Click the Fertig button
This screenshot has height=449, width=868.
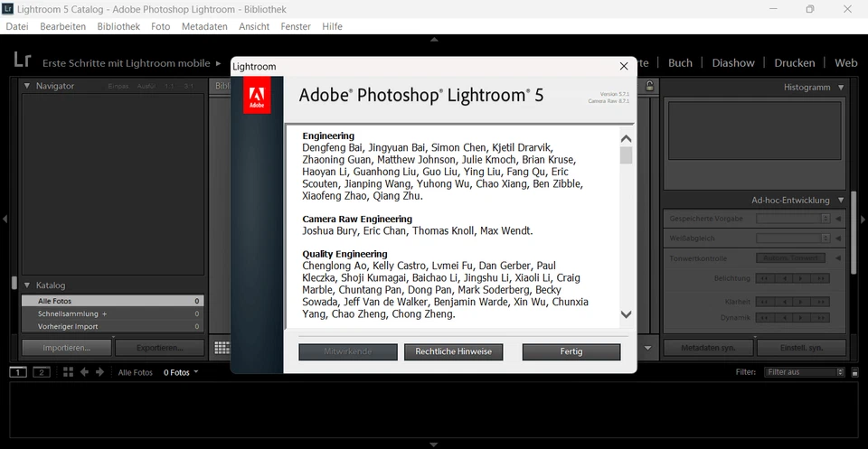pos(571,351)
